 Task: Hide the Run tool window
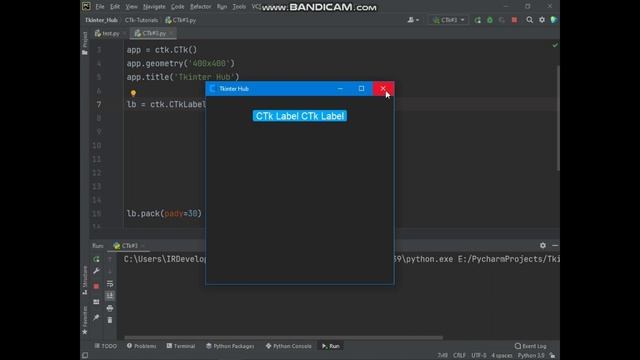click(555, 245)
